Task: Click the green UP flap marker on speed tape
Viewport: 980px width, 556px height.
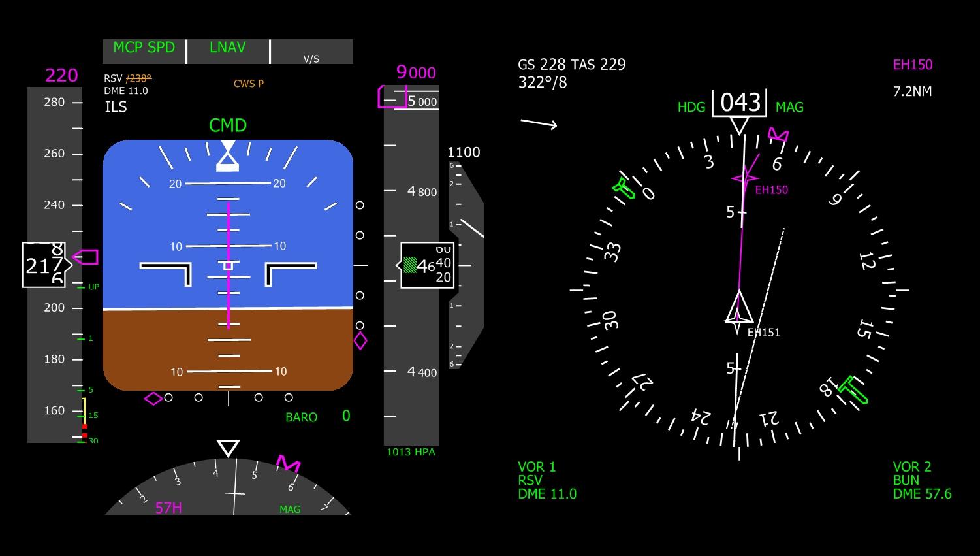Action: pos(89,287)
